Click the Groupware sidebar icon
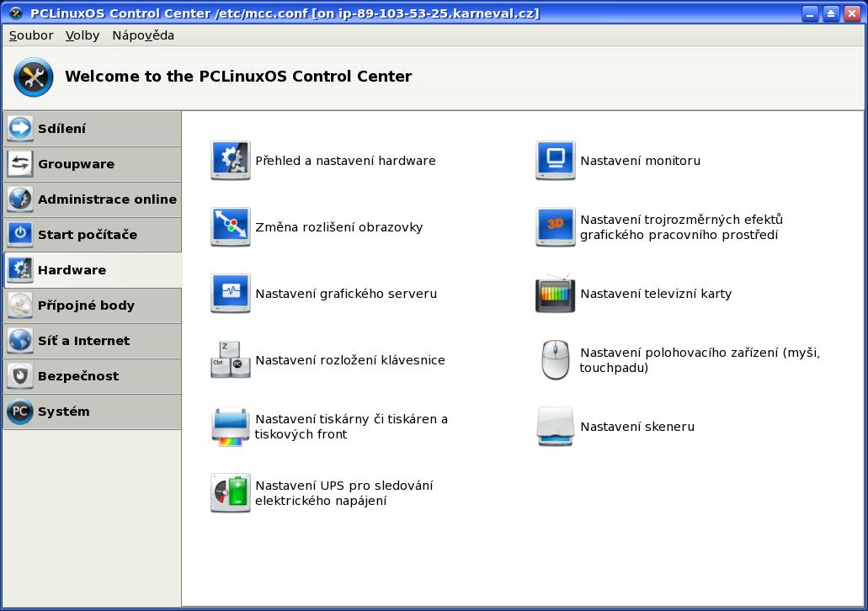 tap(20, 164)
